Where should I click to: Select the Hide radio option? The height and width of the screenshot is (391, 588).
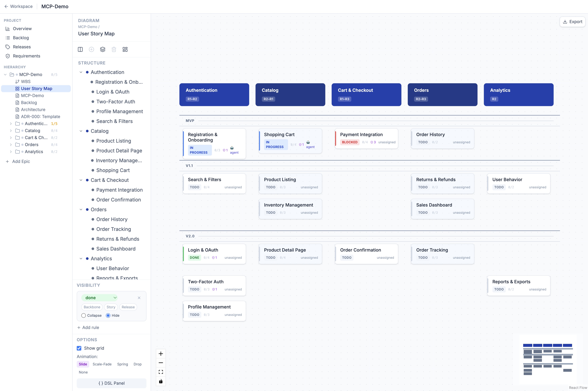[x=108, y=315]
